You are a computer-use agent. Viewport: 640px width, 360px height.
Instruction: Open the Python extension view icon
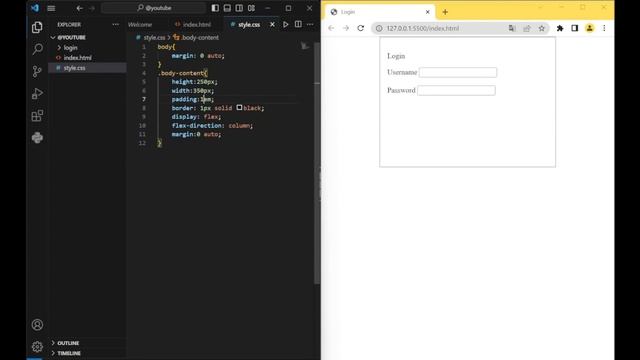[x=37, y=138]
